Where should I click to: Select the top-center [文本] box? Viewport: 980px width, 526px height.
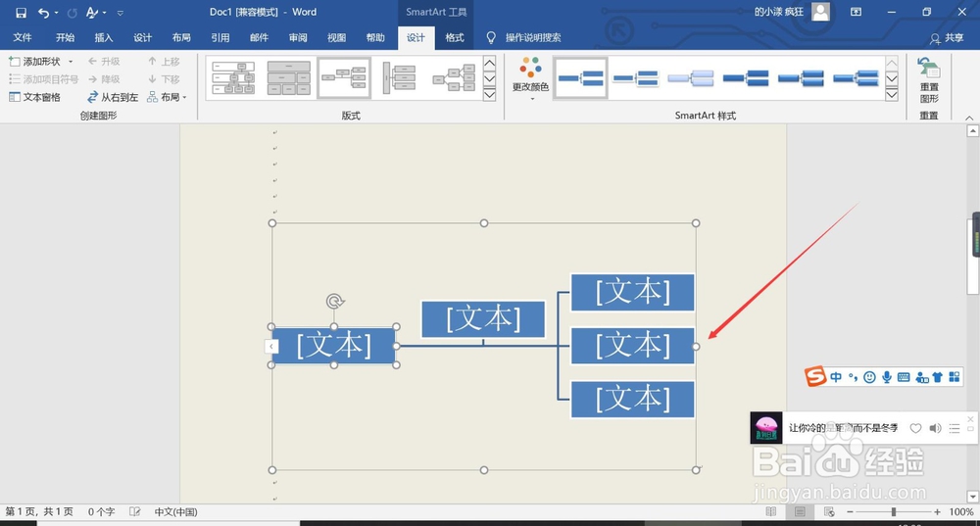483,319
